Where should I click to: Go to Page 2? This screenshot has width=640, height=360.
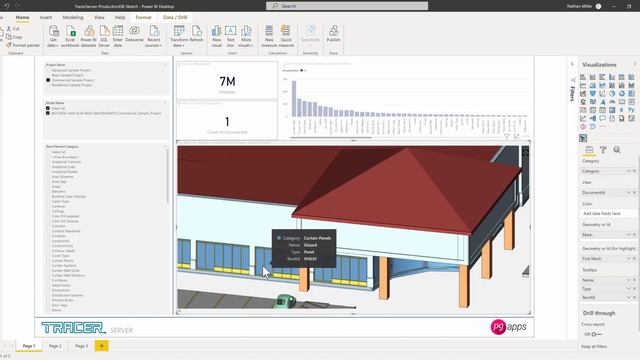55,346
